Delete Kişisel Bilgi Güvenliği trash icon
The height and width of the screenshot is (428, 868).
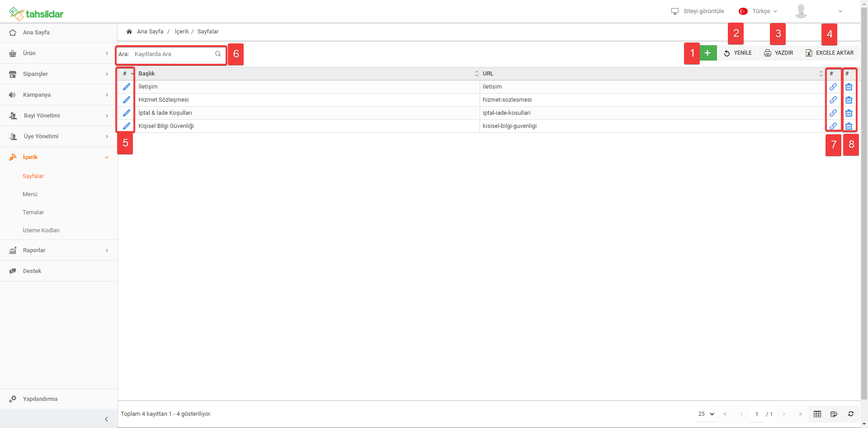click(849, 126)
